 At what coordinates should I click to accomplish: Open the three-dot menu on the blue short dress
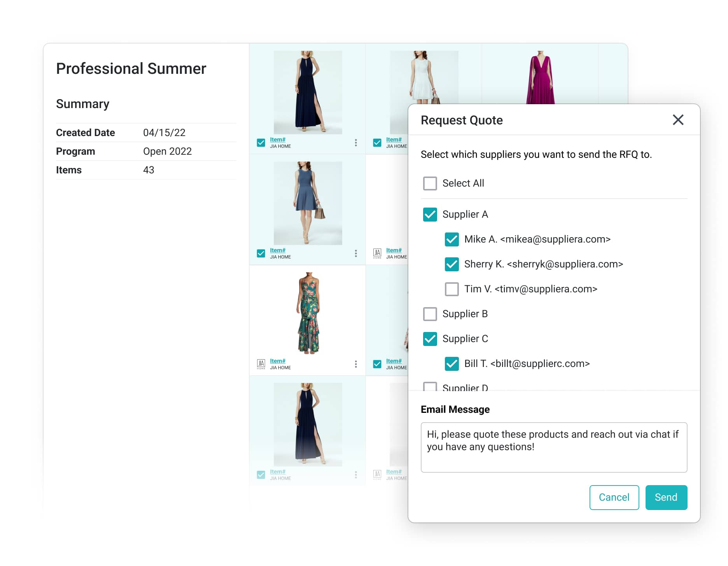(355, 253)
